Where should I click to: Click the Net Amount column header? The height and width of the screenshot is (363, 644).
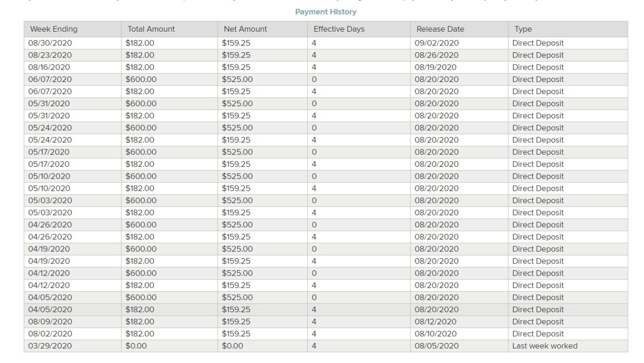245,29
